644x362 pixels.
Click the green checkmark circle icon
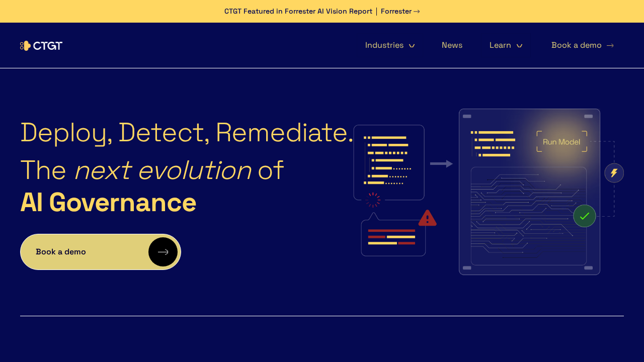coord(584,216)
